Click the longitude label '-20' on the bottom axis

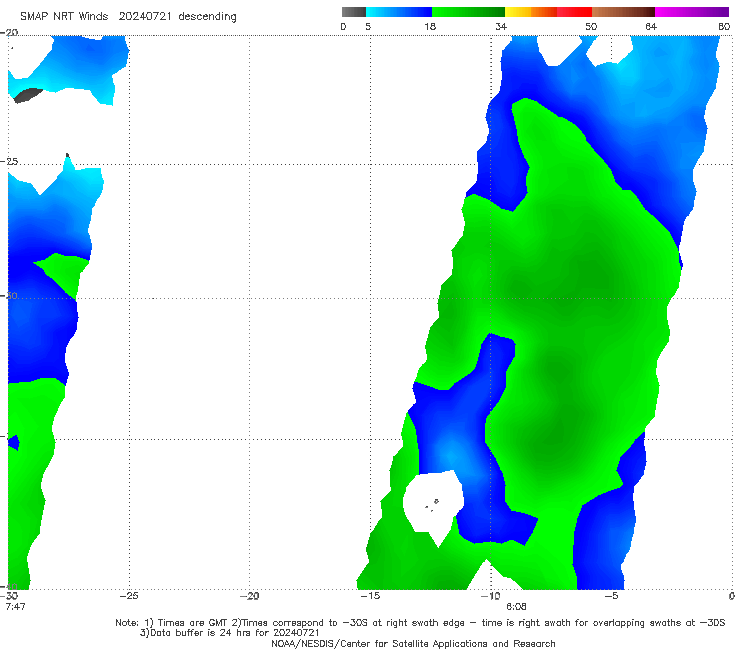[250, 596]
